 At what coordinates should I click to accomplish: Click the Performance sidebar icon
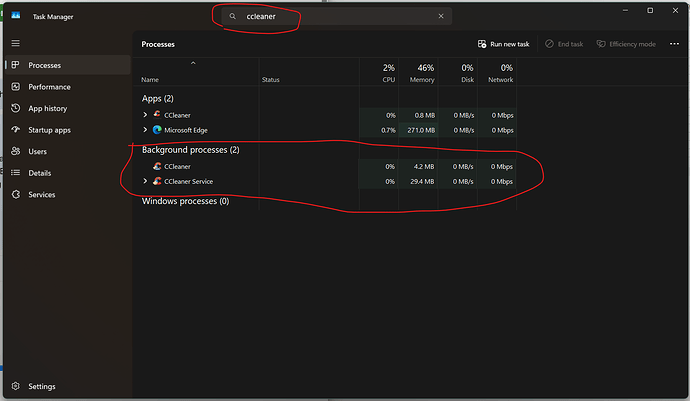click(x=16, y=87)
